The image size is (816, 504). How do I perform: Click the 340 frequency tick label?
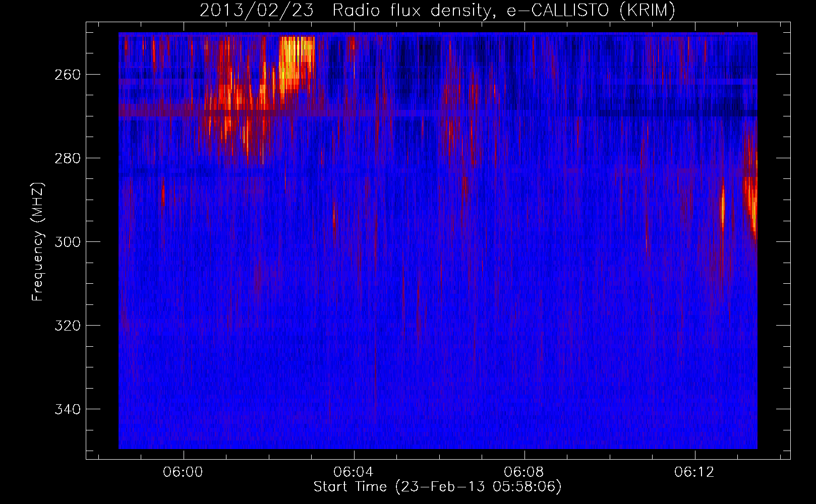point(67,409)
